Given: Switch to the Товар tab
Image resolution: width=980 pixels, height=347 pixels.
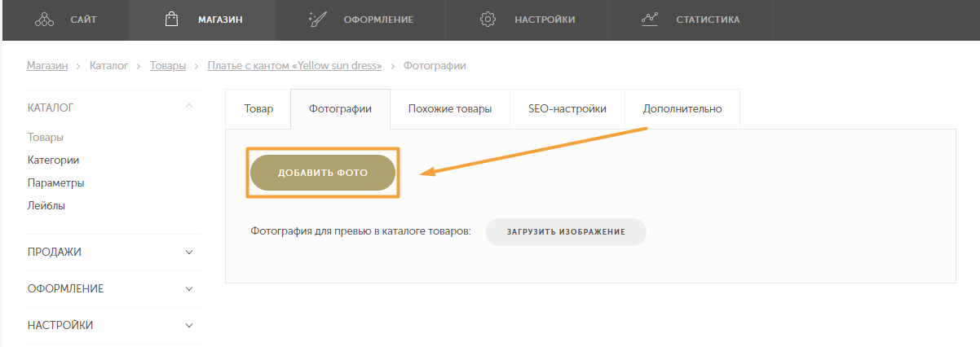Looking at the screenshot, I should click(x=258, y=109).
